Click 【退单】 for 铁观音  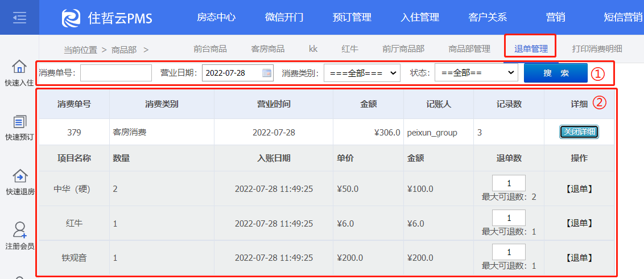click(x=579, y=257)
